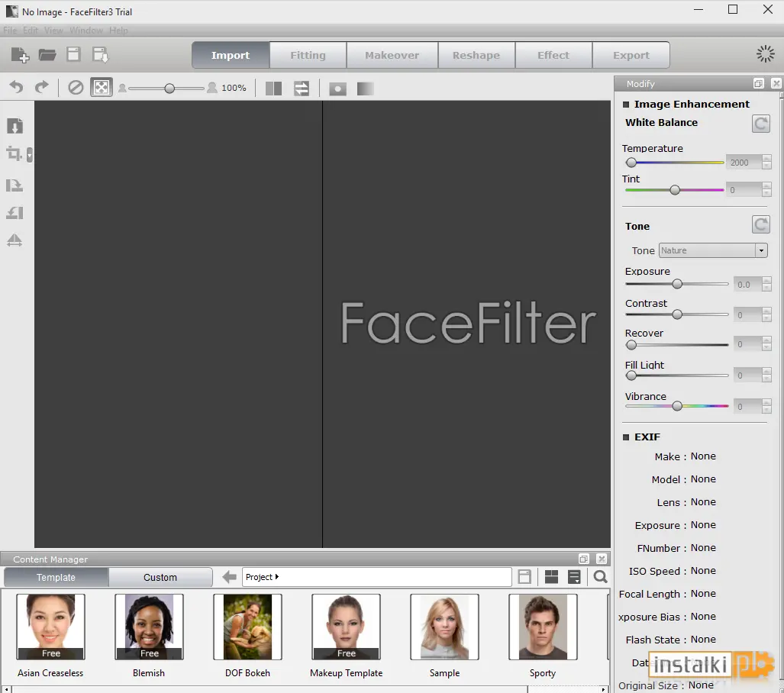The width and height of the screenshot is (784, 693).
Task: Click the Exposure value stepper arrows
Action: coord(766,284)
